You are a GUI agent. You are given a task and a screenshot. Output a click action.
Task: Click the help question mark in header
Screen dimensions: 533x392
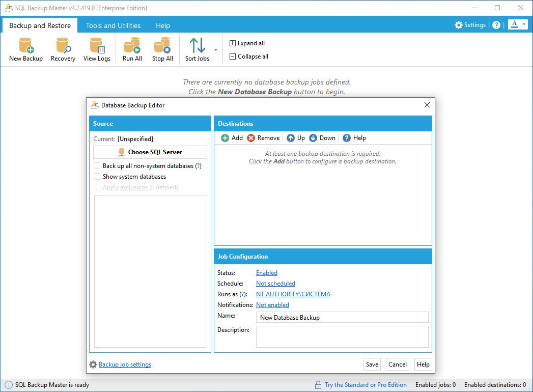pos(496,25)
